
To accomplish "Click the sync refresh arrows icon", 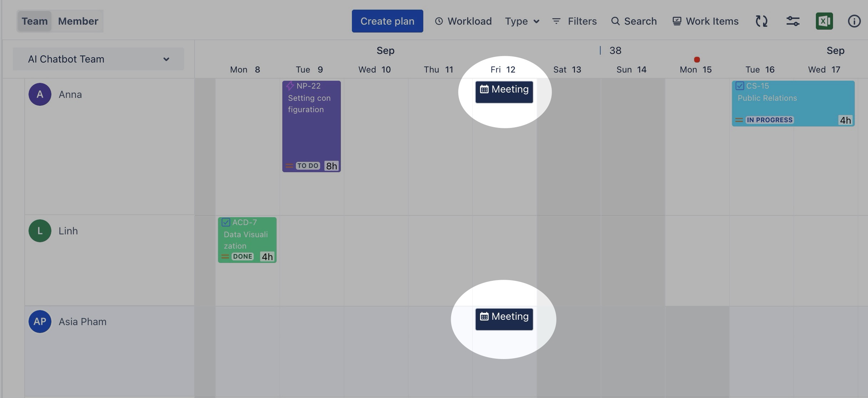I will click(x=761, y=21).
